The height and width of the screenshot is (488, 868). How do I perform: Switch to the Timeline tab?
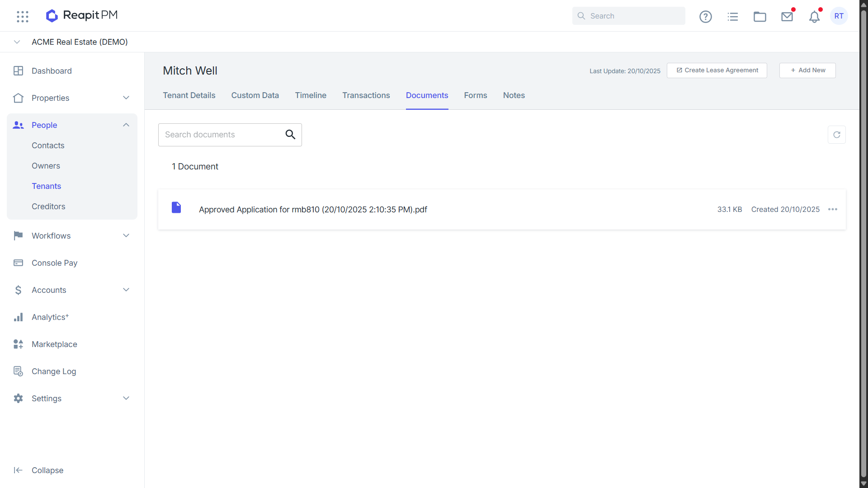tap(311, 95)
